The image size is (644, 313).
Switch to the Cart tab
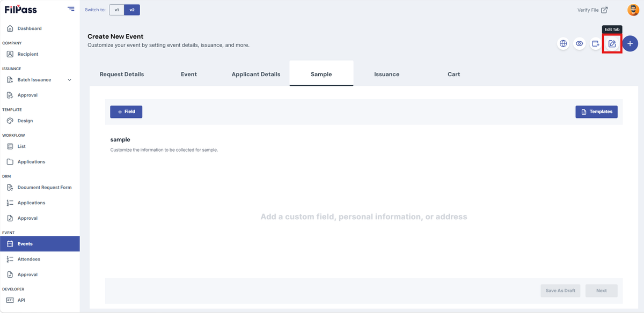(454, 74)
